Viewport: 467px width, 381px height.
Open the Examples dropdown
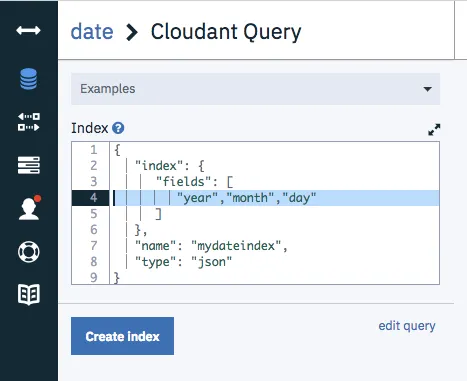(x=255, y=89)
